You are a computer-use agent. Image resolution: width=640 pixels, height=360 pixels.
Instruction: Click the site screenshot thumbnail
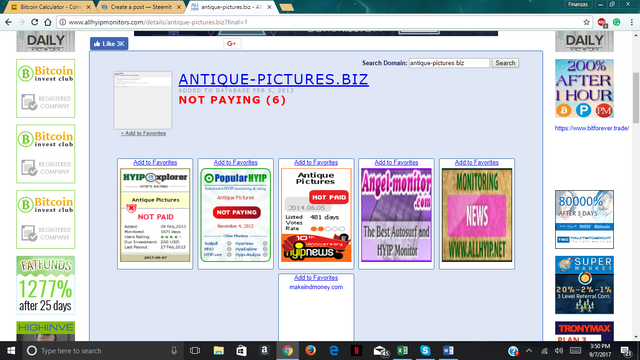tap(143, 100)
